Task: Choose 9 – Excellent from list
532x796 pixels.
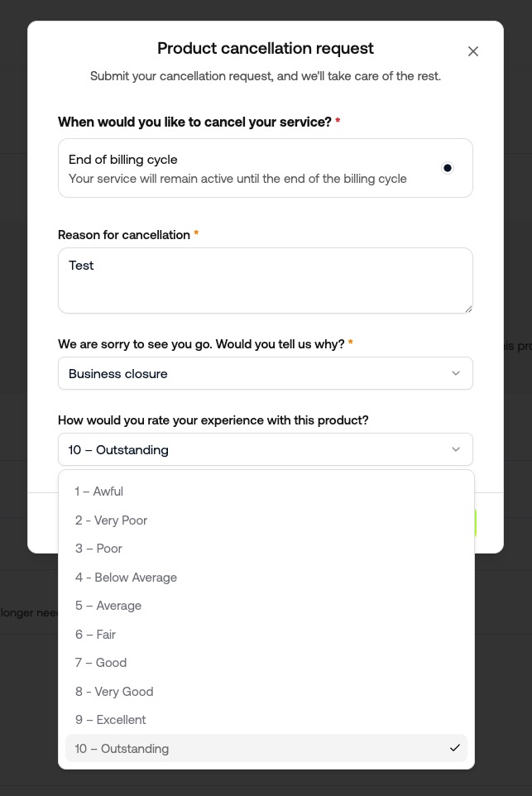Action: coord(110,720)
